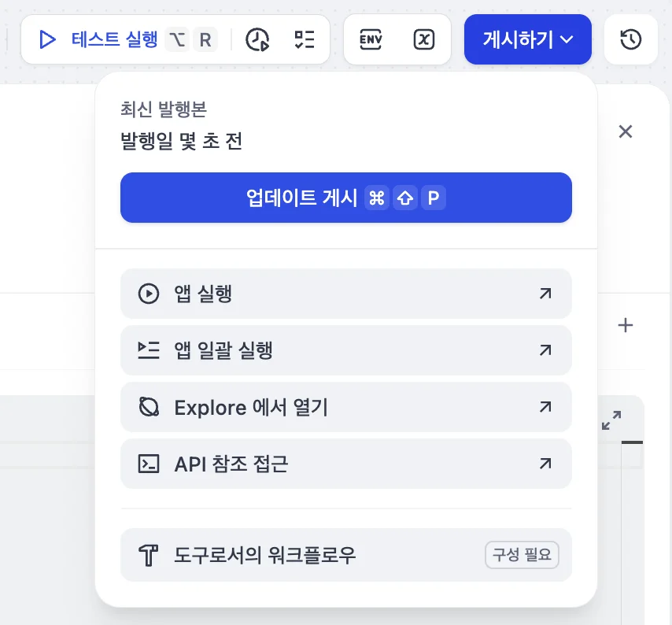
Task: Click the plus add icon
Action: pyautogui.click(x=626, y=325)
